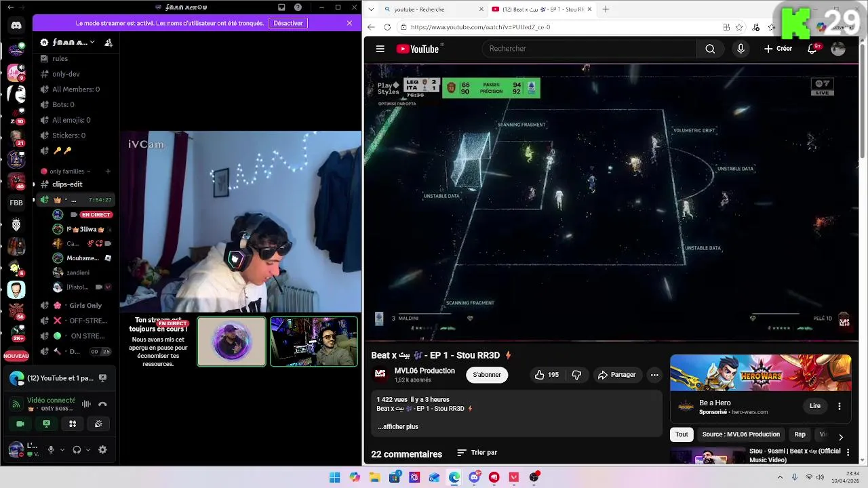Click the Créer button on YouTube
868x488 pixels.
(x=778, y=49)
